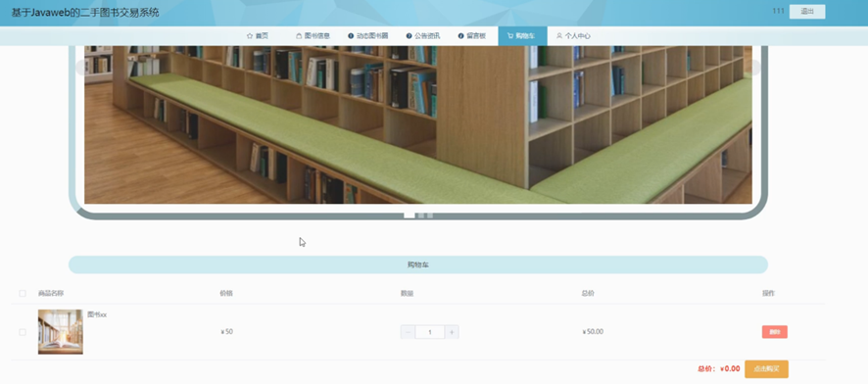Click the 点击购买 purchase button
Image resolution: width=868 pixels, height=384 pixels.
(766, 369)
